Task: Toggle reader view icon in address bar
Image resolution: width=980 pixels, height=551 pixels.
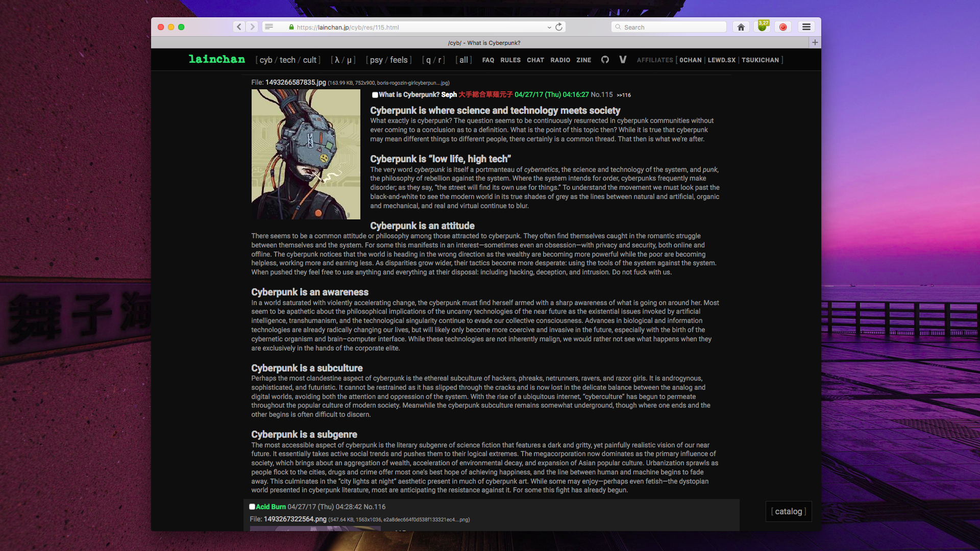Action: point(269,27)
